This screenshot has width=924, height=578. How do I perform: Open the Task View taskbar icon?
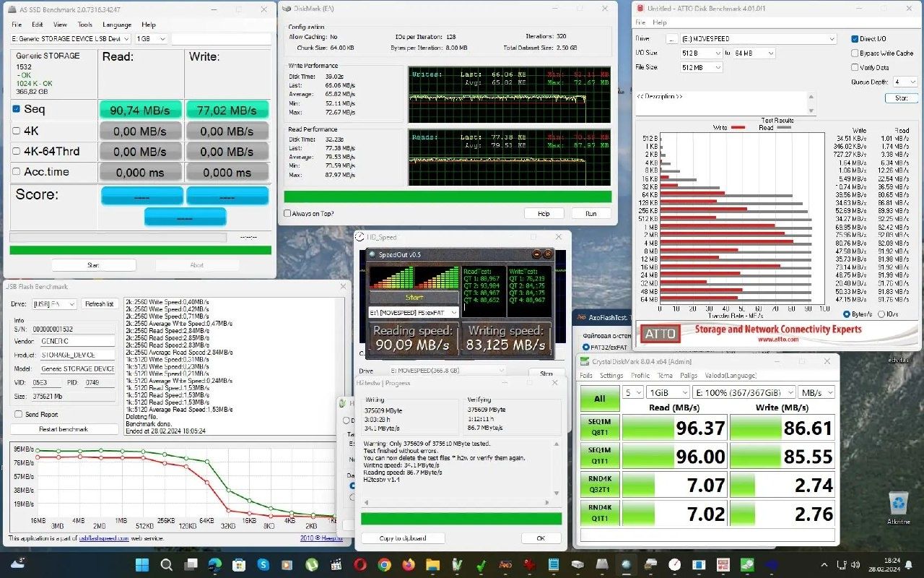click(191, 564)
